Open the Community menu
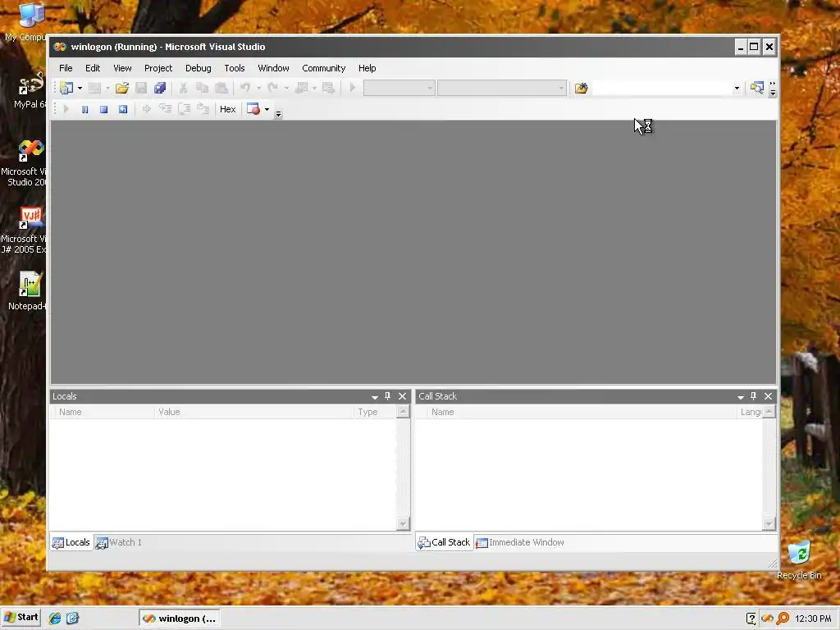 [x=323, y=68]
